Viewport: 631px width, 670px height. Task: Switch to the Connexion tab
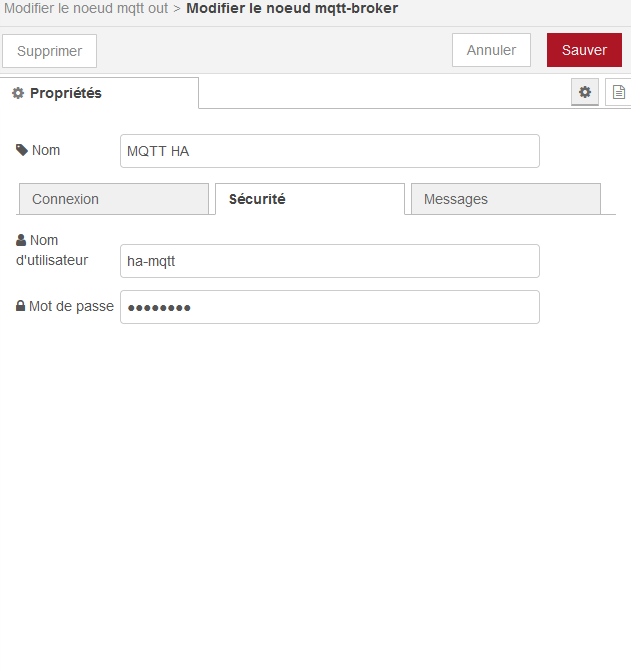pos(114,199)
